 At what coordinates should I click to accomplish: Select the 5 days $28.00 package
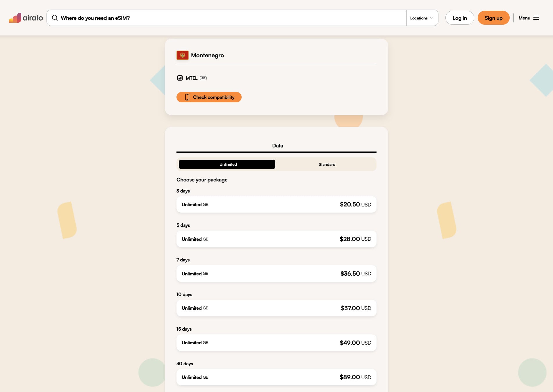click(276, 239)
